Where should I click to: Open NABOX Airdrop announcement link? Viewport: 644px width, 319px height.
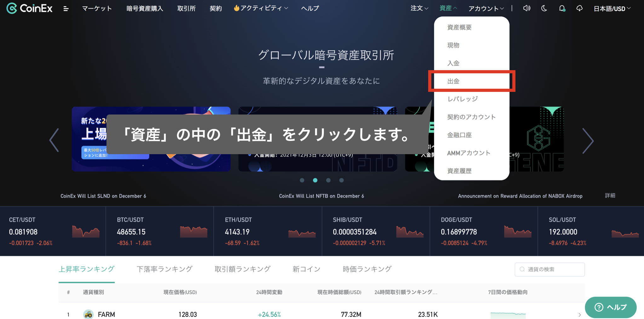[520, 196]
